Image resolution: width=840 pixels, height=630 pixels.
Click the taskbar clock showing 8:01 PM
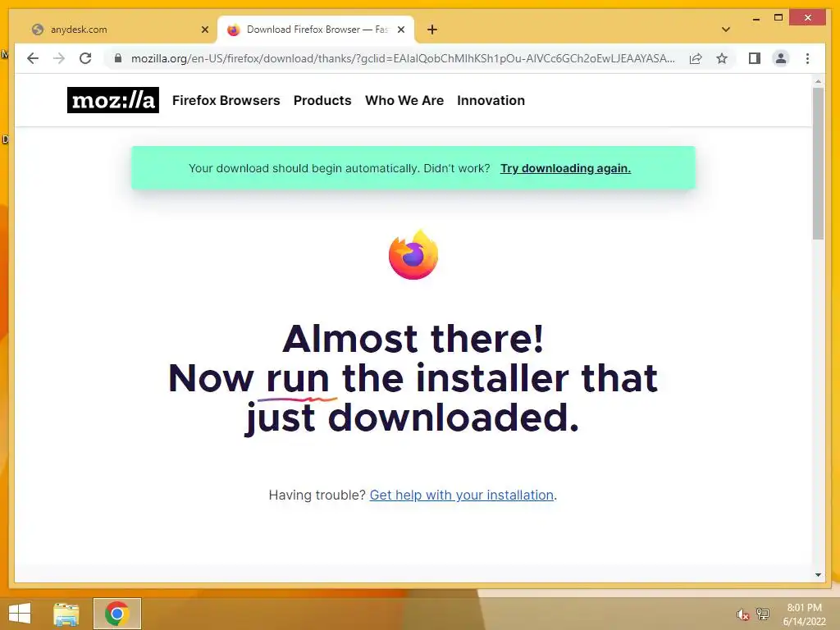pyautogui.click(x=804, y=614)
